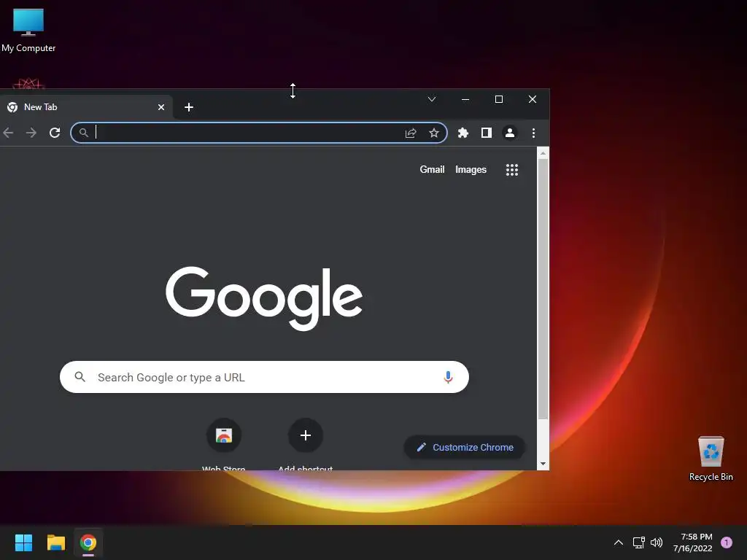Click the magnifier icon in the address bar

pyautogui.click(x=83, y=133)
